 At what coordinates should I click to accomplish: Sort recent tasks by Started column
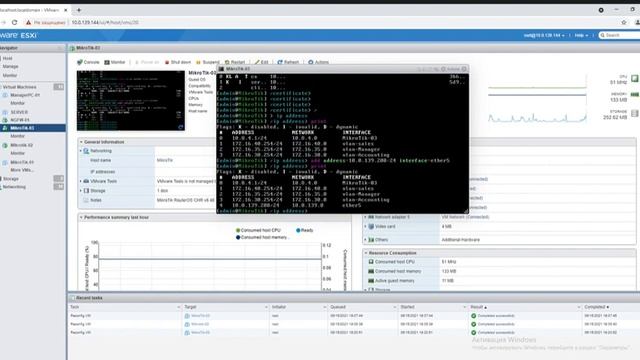(x=407, y=307)
